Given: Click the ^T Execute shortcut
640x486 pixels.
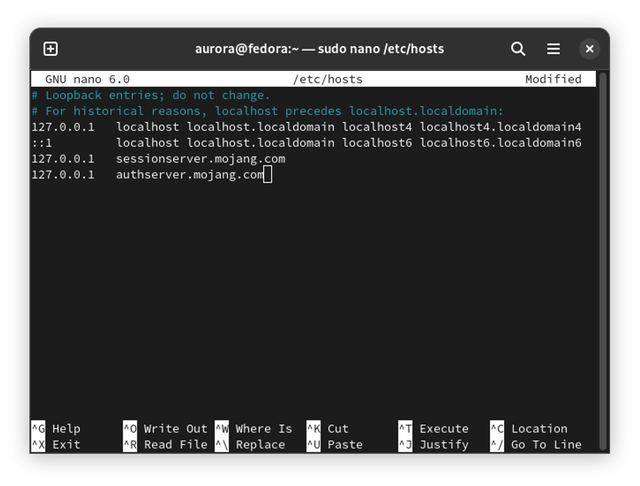Looking at the screenshot, I should [433, 428].
